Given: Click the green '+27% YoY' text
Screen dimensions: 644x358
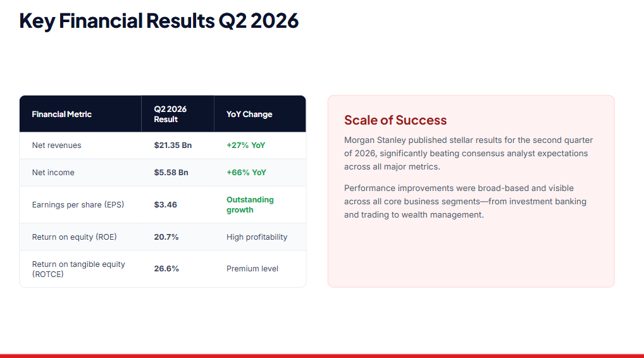Looking at the screenshot, I should (x=245, y=145).
